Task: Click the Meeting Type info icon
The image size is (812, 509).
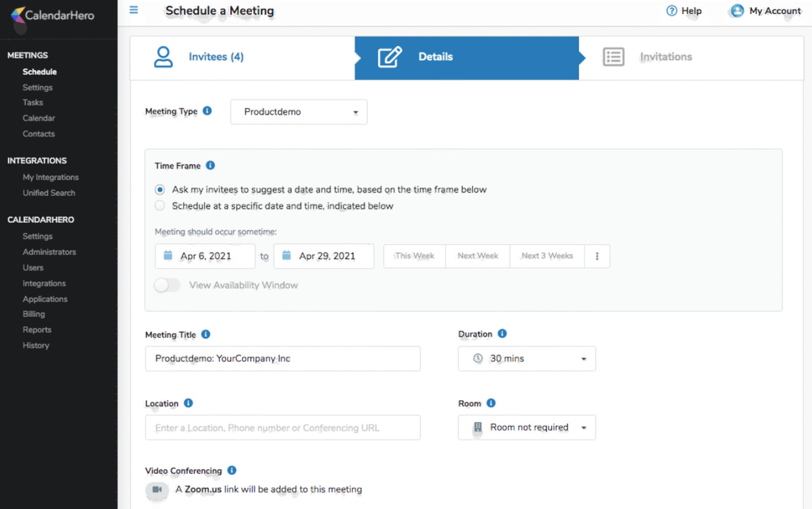Action: pyautogui.click(x=207, y=111)
